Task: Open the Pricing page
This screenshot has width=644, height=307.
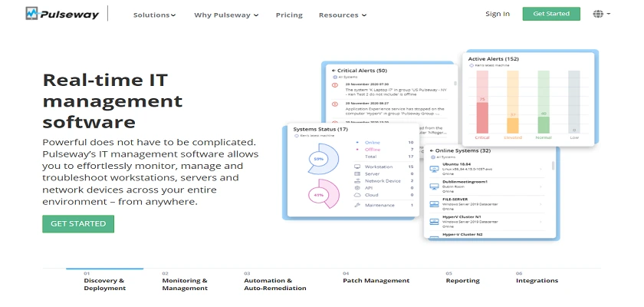Action: tap(289, 15)
